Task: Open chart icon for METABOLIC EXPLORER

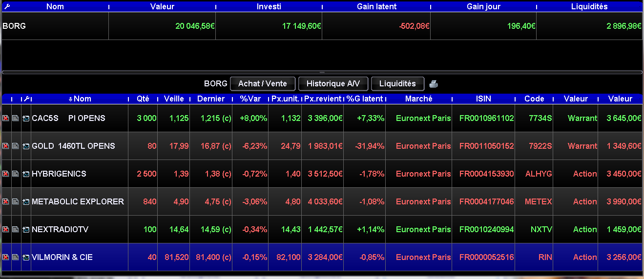Action: [x=26, y=202]
